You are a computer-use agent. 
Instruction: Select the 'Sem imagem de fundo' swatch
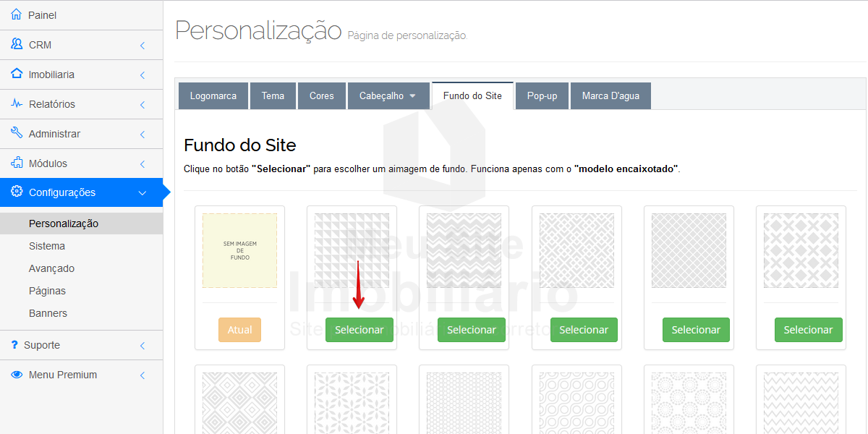tap(239, 250)
